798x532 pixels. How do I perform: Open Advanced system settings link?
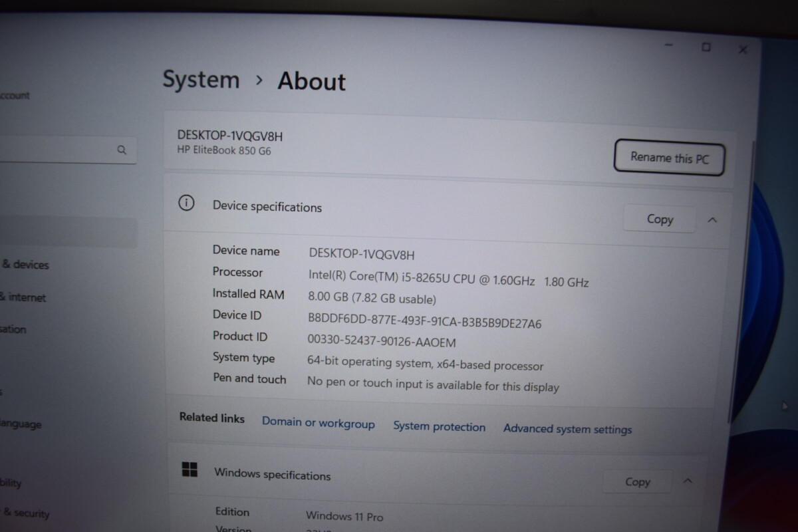click(x=567, y=429)
